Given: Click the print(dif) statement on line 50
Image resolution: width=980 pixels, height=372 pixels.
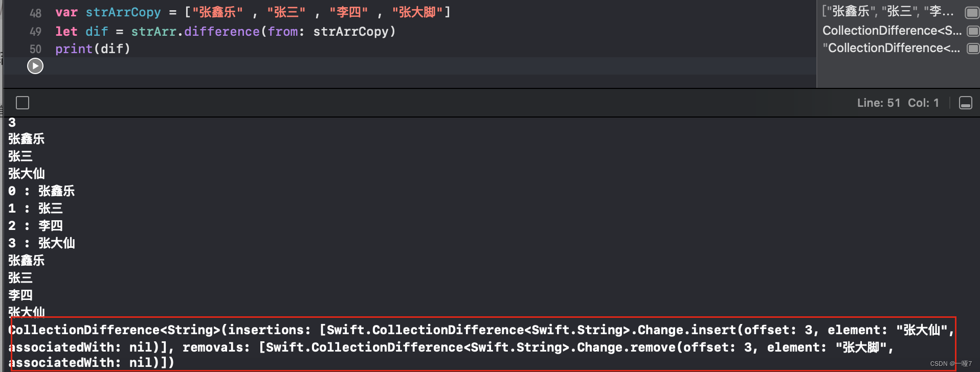Looking at the screenshot, I should point(92,49).
